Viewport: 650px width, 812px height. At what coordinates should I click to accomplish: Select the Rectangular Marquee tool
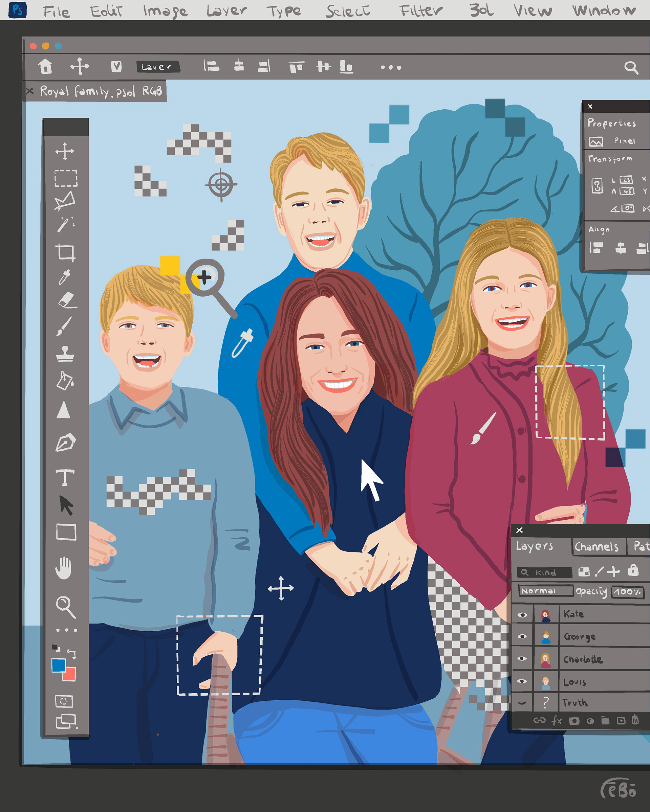pos(66,178)
